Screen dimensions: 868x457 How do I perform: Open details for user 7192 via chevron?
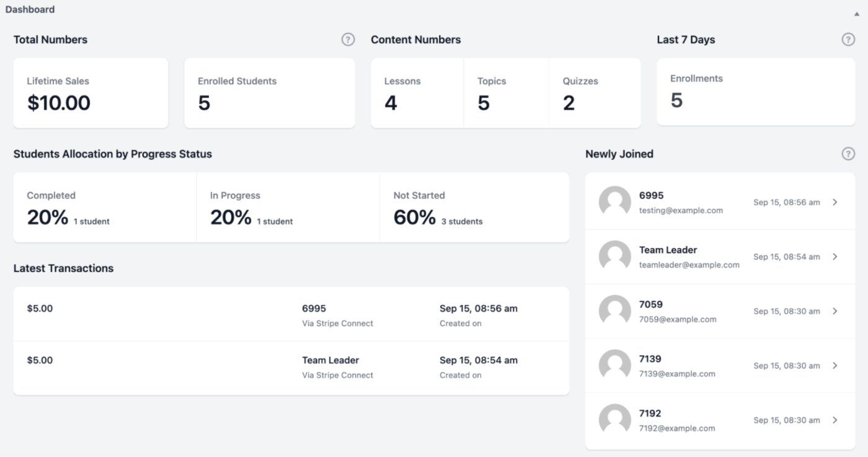pyautogui.click(x=835, y=420)
